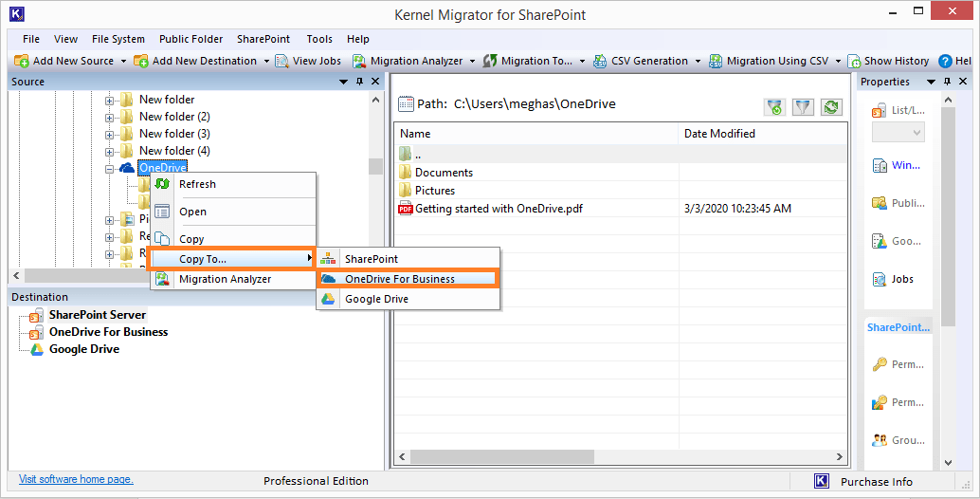Select Copy To... in context menu

232,259
